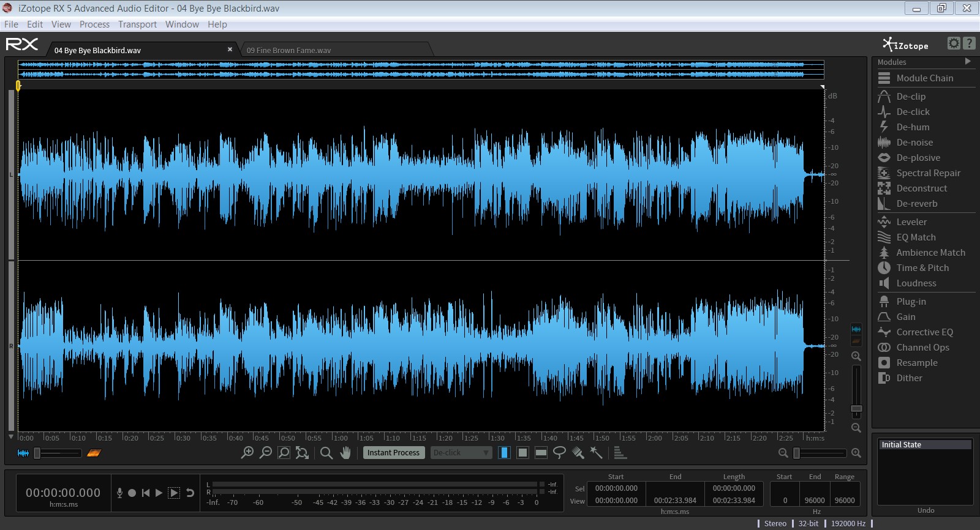Select the magic wand tool
The width and height of the screenshot is (980, 530).
coord(596,453)
